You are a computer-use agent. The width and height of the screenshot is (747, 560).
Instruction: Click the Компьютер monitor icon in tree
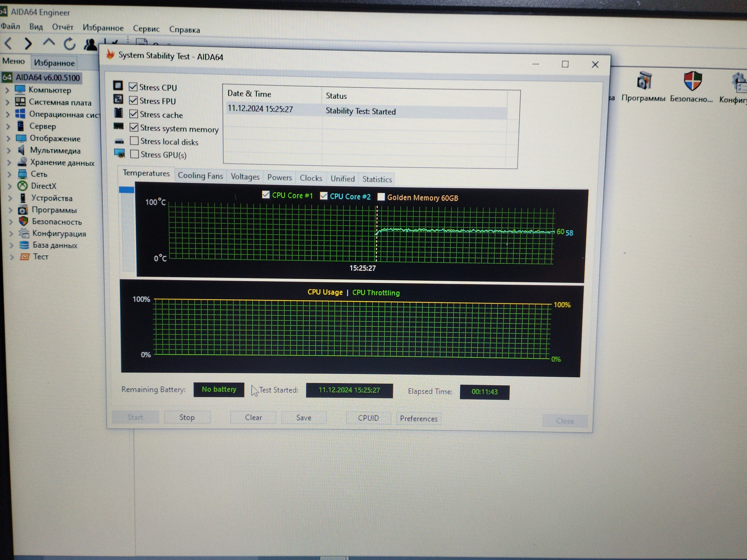pyautogui.click(x=20, y=90)
